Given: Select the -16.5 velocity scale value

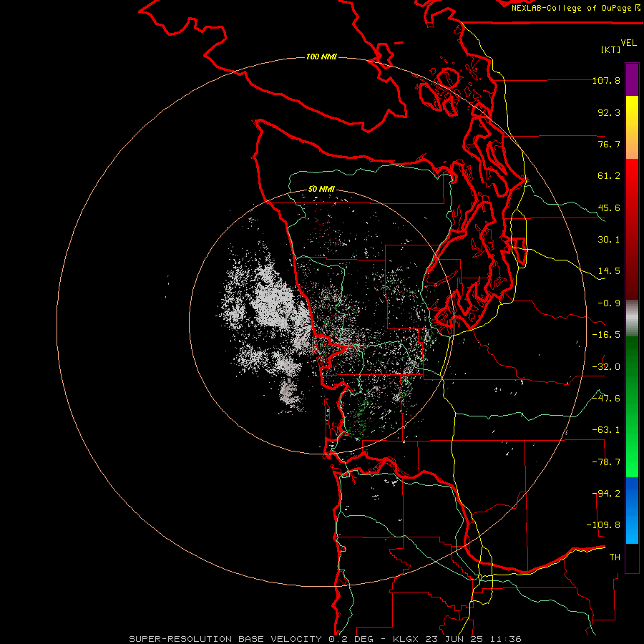Looking at the screenshot, I should [x=606, y=335].
